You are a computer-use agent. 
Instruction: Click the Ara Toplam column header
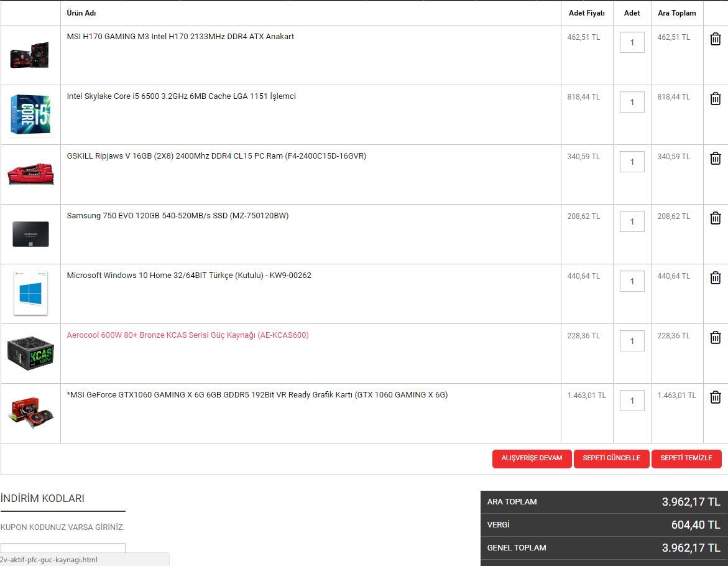pyautogui.click(x=677, y=13)
